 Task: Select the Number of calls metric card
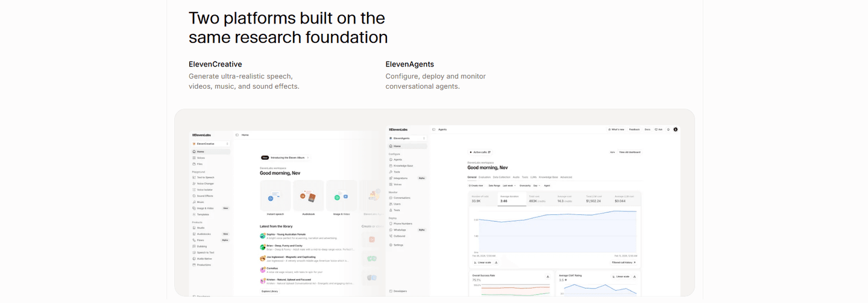483,199
